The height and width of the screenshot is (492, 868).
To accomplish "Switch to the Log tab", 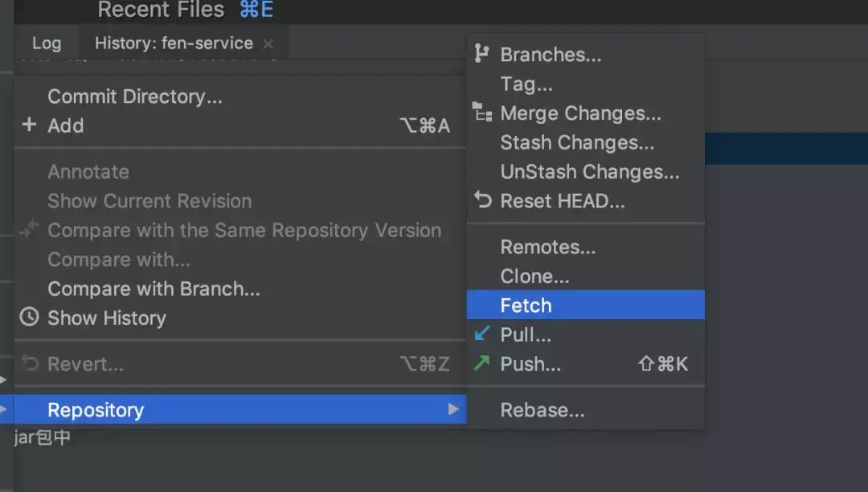I will 47,43.
